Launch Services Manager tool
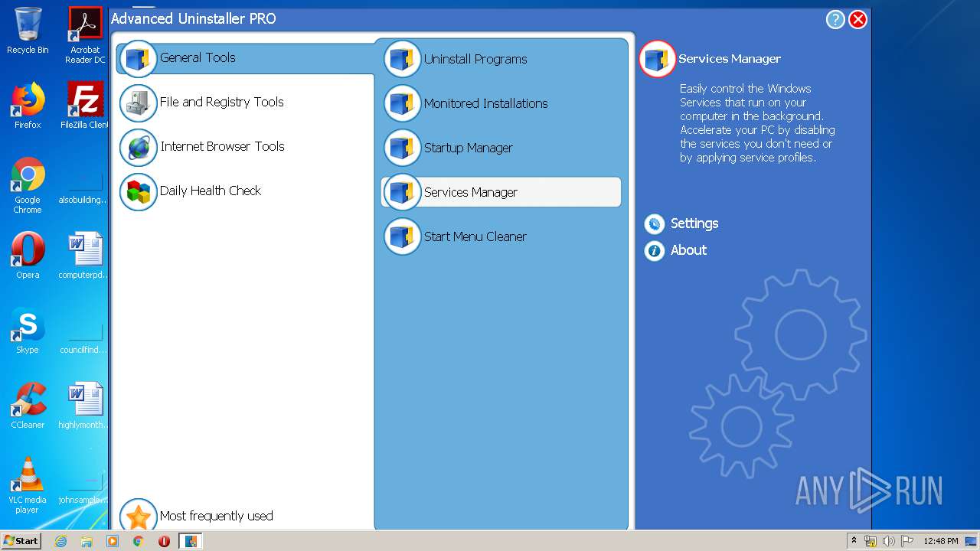The height and width of the screenshot is (551, 980). [x=501, y=192]
